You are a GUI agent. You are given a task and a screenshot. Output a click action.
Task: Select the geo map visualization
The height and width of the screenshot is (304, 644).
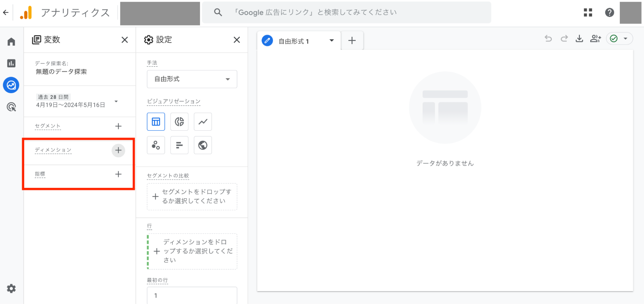(203, 145)
